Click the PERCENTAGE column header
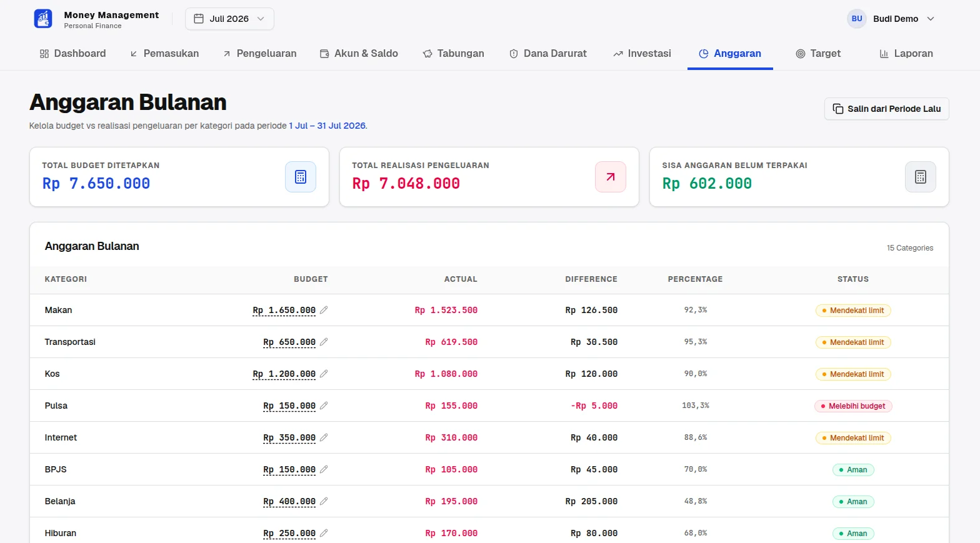980x543 pixels. [695, 279]
